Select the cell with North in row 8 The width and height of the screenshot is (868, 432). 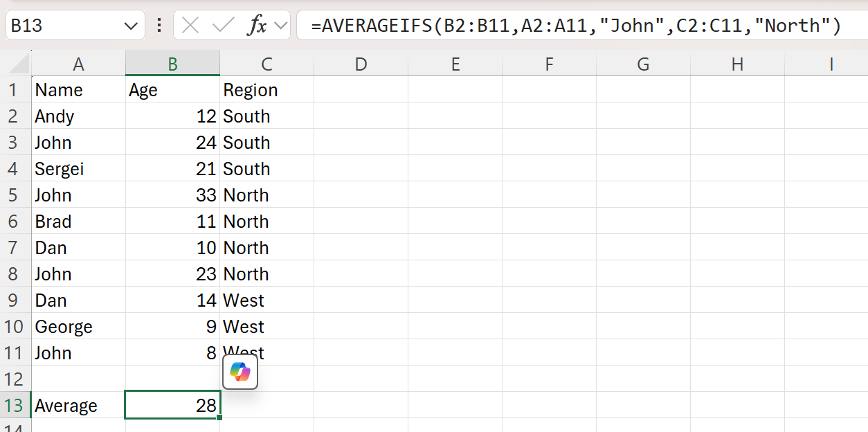coord(266,273)
